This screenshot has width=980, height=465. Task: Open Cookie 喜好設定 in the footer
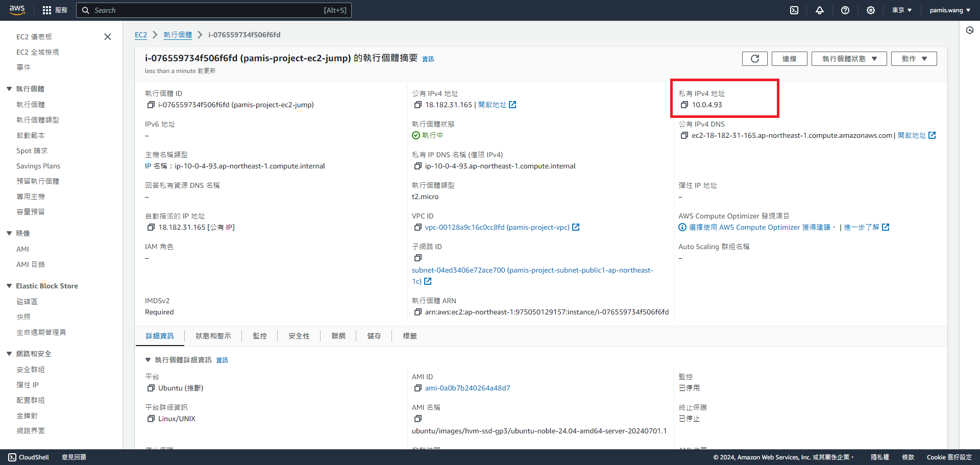click(x=949, y=457)
